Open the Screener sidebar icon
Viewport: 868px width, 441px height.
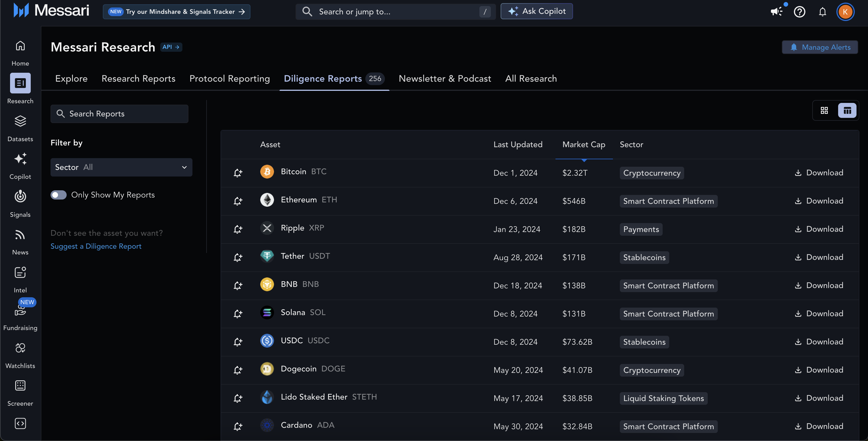20,386
